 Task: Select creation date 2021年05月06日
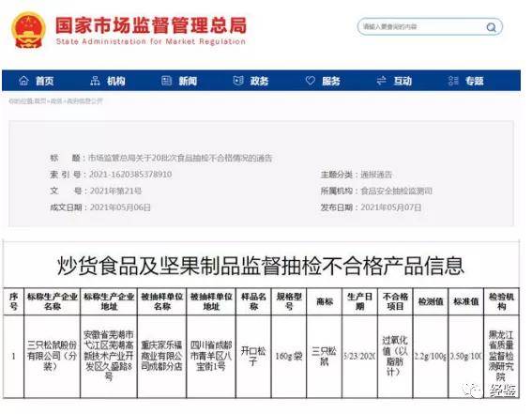[x=120, y=207]
